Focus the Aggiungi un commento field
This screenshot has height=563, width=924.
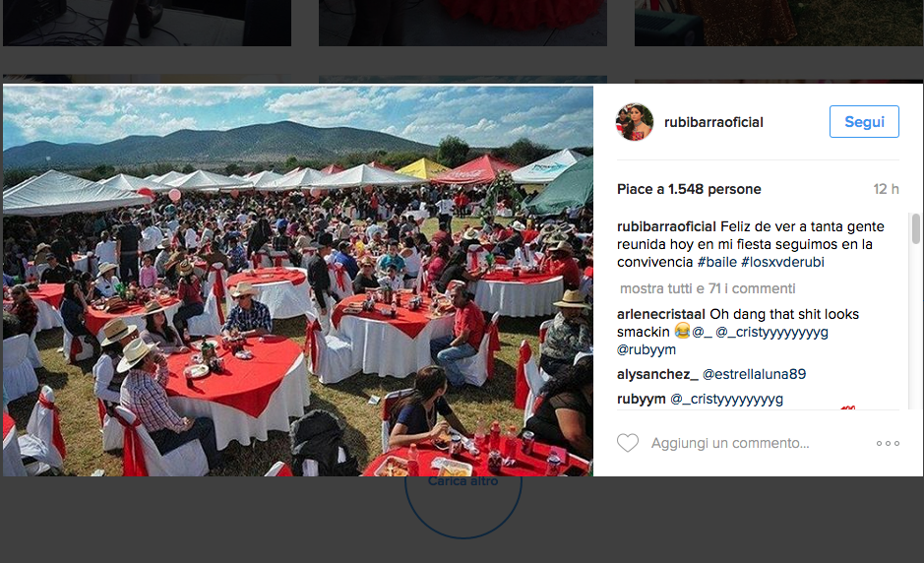point(730,443)
